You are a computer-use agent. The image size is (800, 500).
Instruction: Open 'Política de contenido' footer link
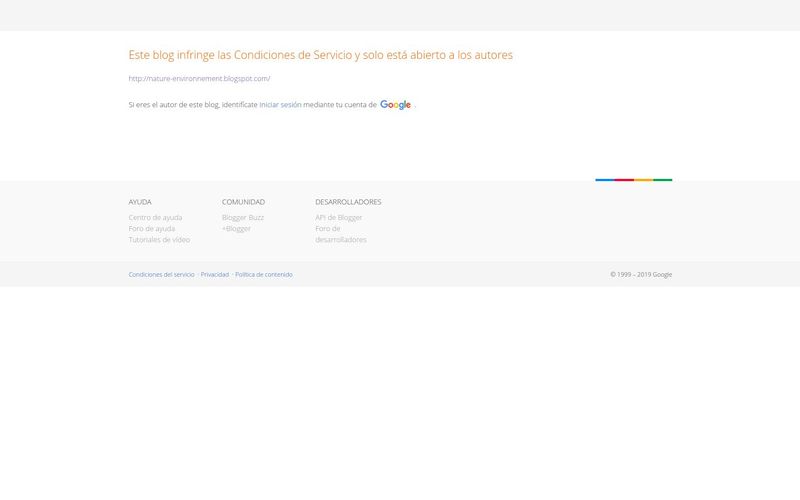264,274
